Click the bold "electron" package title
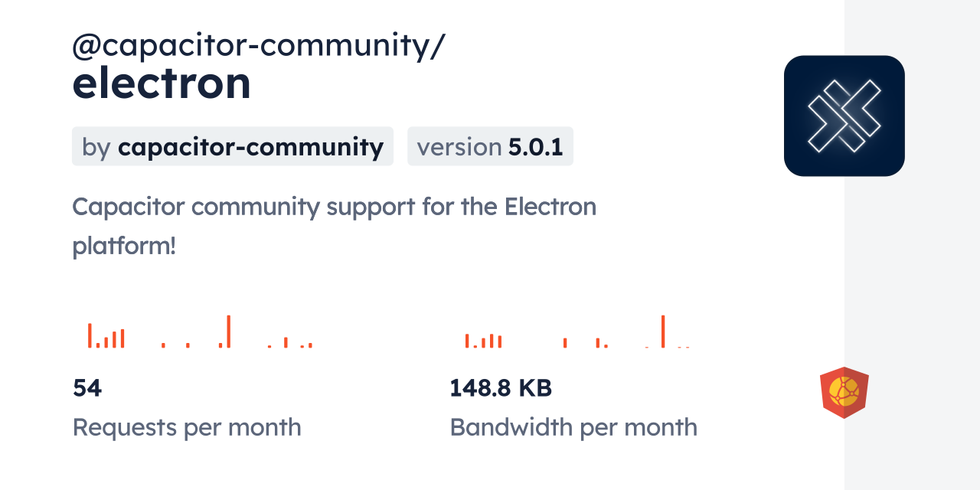This screenshot has height=490, width=980. pos(162,83)
